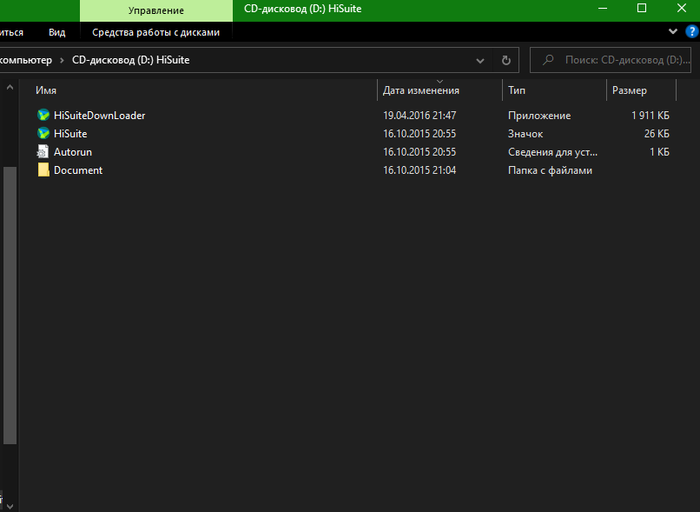Screen dimensions: 700x512
Task: Select the Autorun setup information file icon
Action: (x=43, y=152)
